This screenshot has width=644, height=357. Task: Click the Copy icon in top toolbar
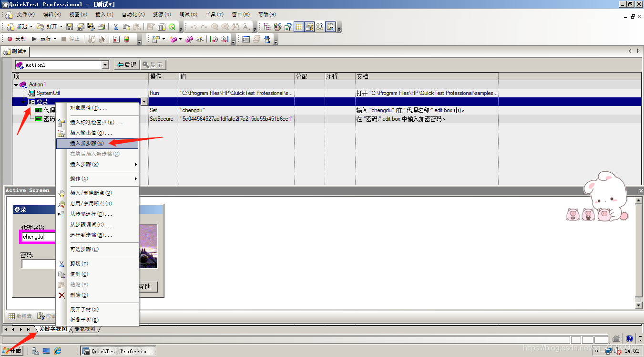click(x=126, y=27)
